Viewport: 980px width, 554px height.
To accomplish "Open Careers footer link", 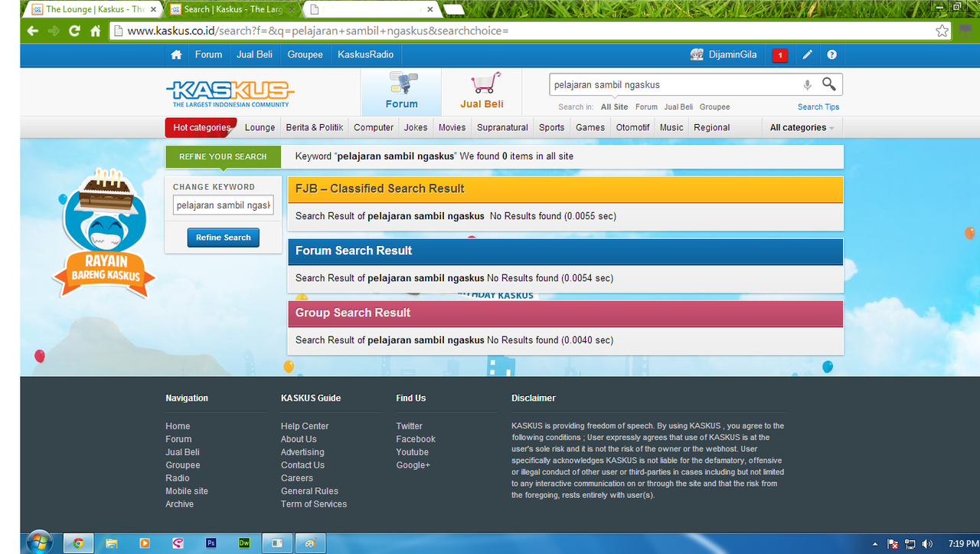I will 297,478.
